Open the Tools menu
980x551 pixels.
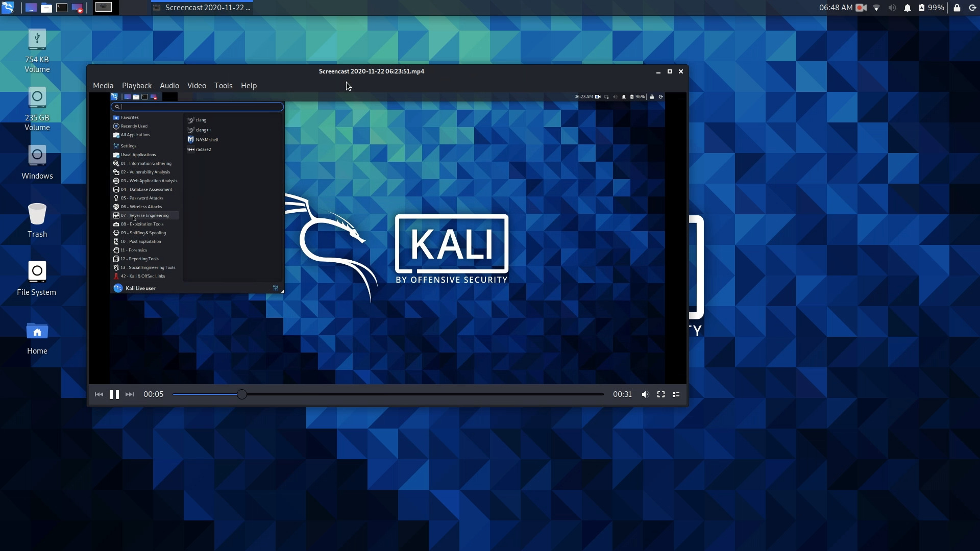[224, 86]
